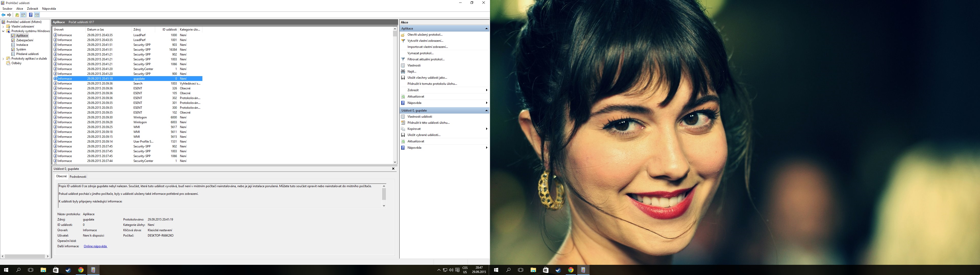The height and width of the screenshot is (275, 980).
Task: Click the blue Back arrow toolbar icon
Action: pos(3,15)
